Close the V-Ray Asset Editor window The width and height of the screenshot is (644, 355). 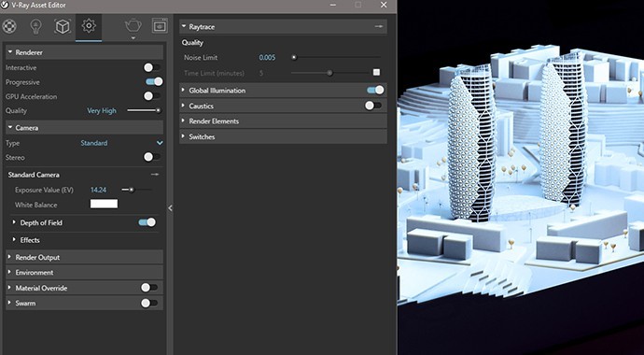384,5
